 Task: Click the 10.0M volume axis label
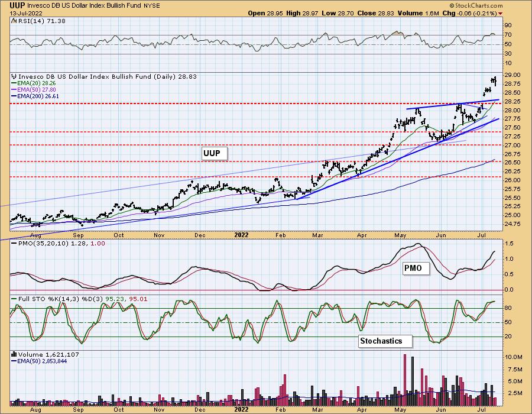(513, 357)
